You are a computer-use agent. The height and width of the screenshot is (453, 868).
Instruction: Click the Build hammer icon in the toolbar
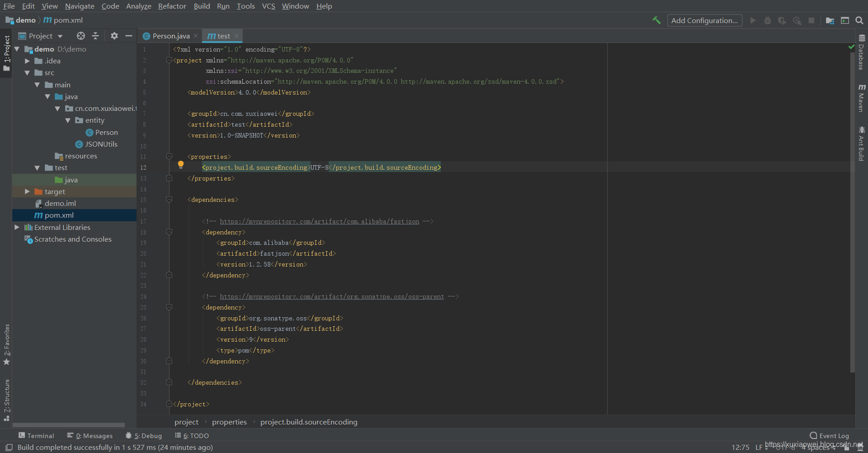point(656,21)
